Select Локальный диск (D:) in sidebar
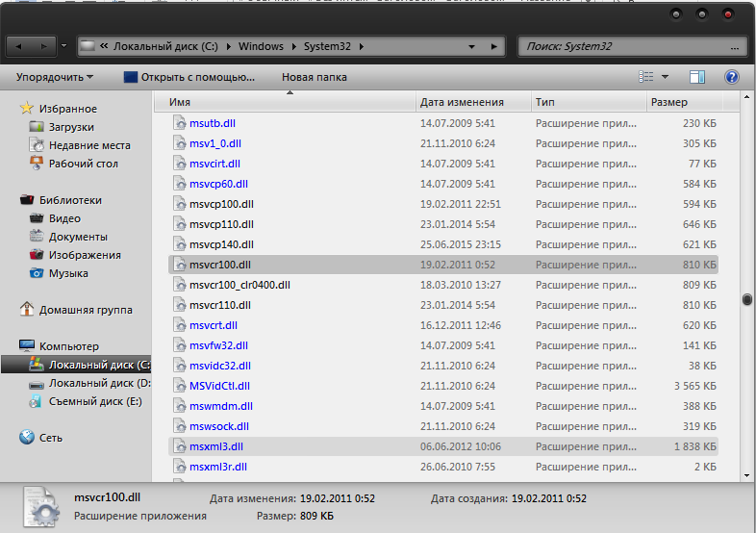This screenshot has width=756, height=533. [x=100, y=384]
